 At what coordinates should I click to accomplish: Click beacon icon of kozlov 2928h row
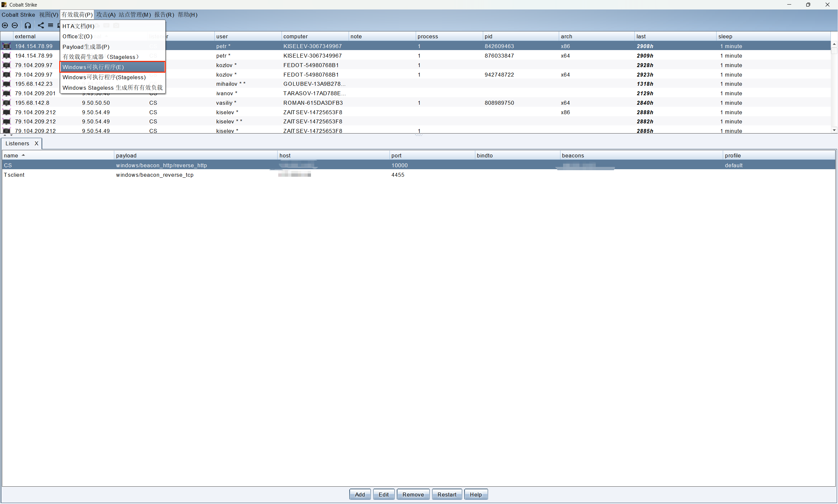(7, 65)
